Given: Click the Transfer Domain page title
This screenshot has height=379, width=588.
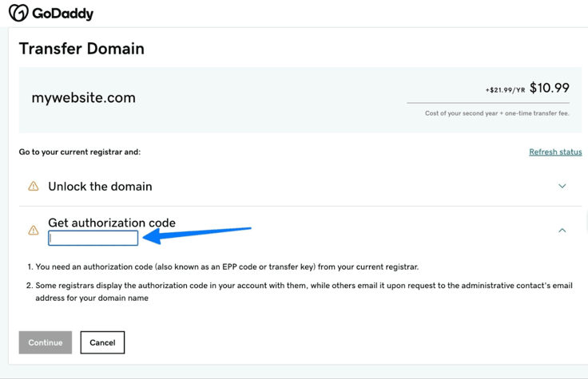Looking at the screenshot, I should coord(81,49).
